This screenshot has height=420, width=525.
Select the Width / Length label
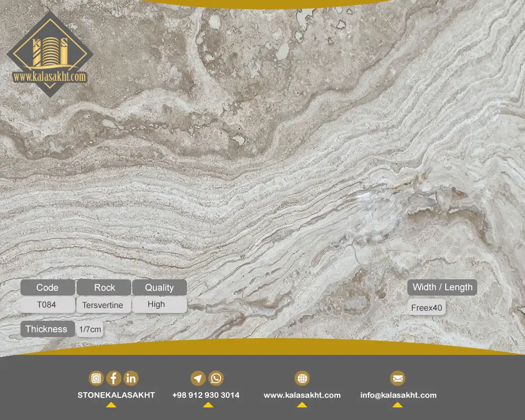click(x=442, y=287)
